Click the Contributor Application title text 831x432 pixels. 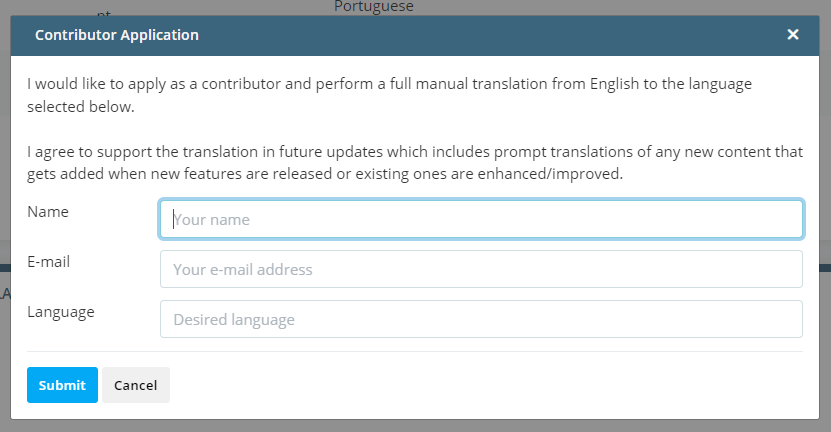tap(117, 35)
